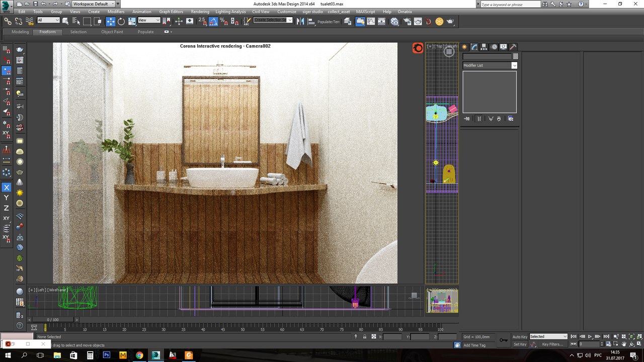
Task: Open the MAXScript menu
Action: click(367, 12)
